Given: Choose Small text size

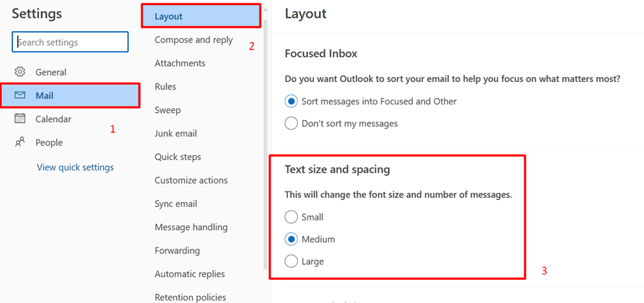Looking at the screenshot, I should (291, 217).
